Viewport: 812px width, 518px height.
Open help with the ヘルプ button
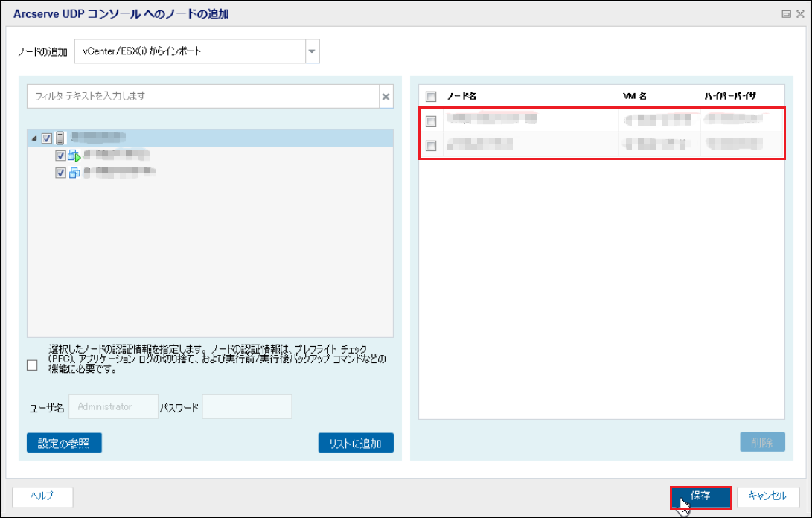tap(42, 496)
